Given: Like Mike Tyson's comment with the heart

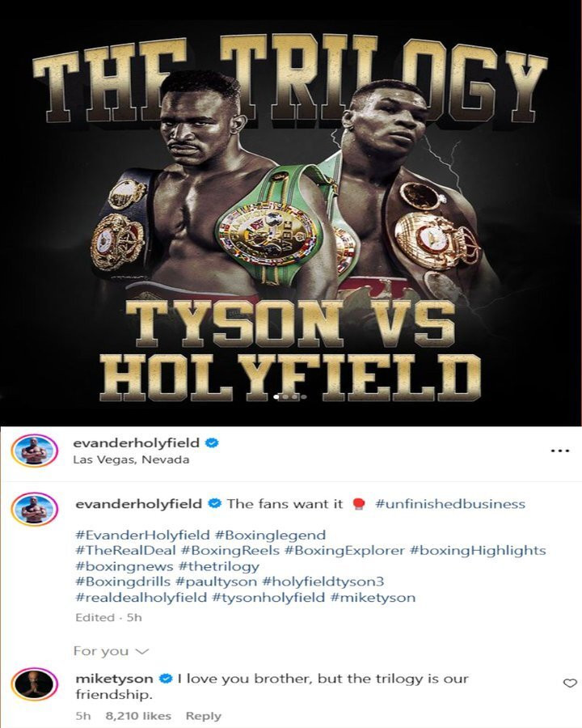Looking at the screenshot, I should coord(569,683).
